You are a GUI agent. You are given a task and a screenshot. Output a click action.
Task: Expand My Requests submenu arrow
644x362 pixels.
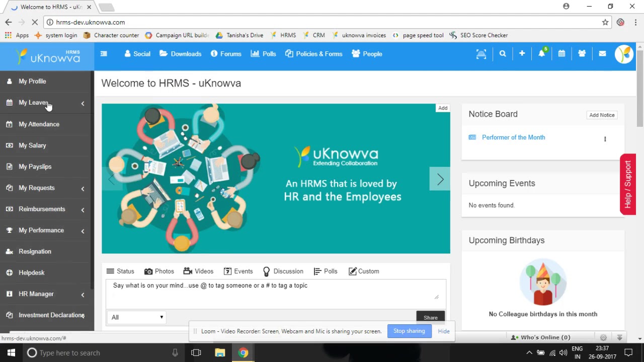83,189
